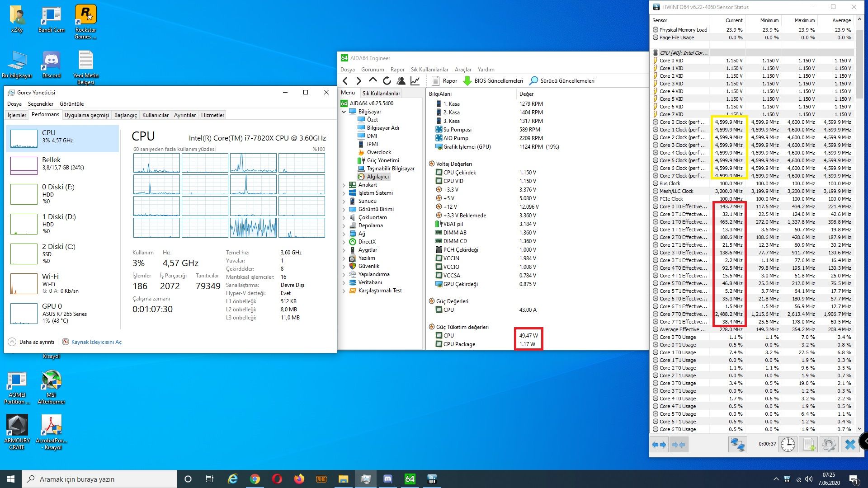
Task: Expand the Depolama node in AIDA64
Action: [344, 225]
